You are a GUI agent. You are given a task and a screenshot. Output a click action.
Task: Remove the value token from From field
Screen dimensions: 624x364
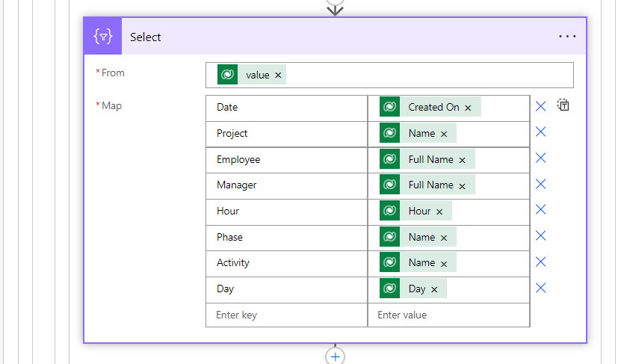(278, 75)
